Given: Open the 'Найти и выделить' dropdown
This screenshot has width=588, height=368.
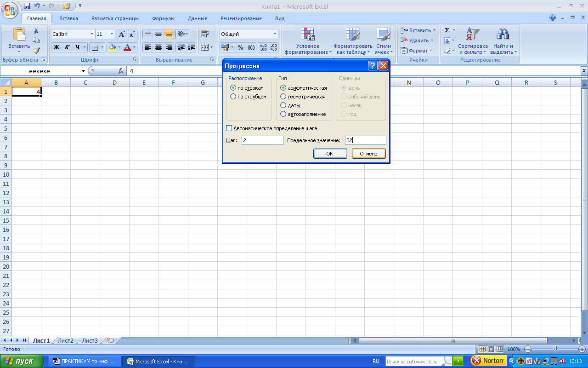Looking at the screenshot, I should [503, 40].
